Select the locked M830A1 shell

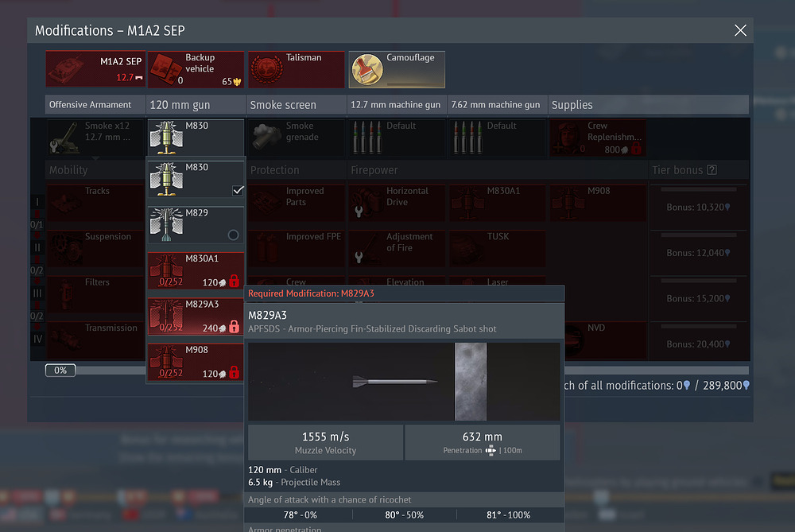pos(196,270)
